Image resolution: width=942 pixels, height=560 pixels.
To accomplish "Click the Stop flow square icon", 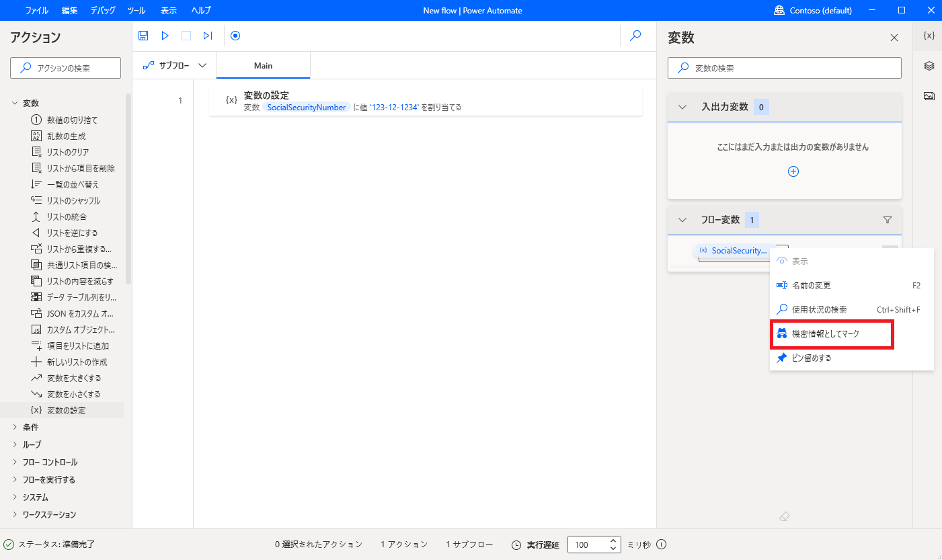I will (186, 36).
